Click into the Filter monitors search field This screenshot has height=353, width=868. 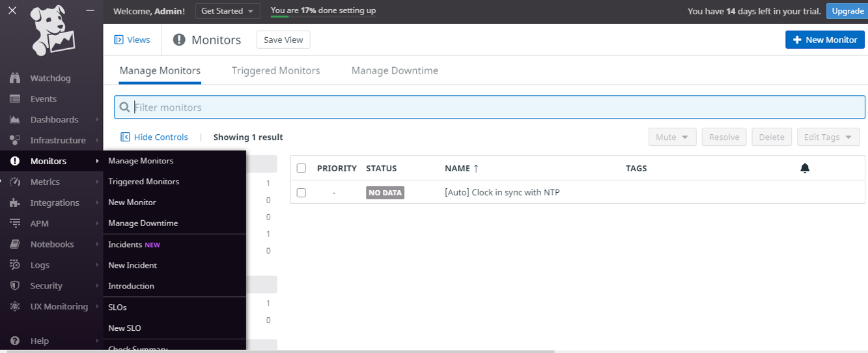click(495, 107)
